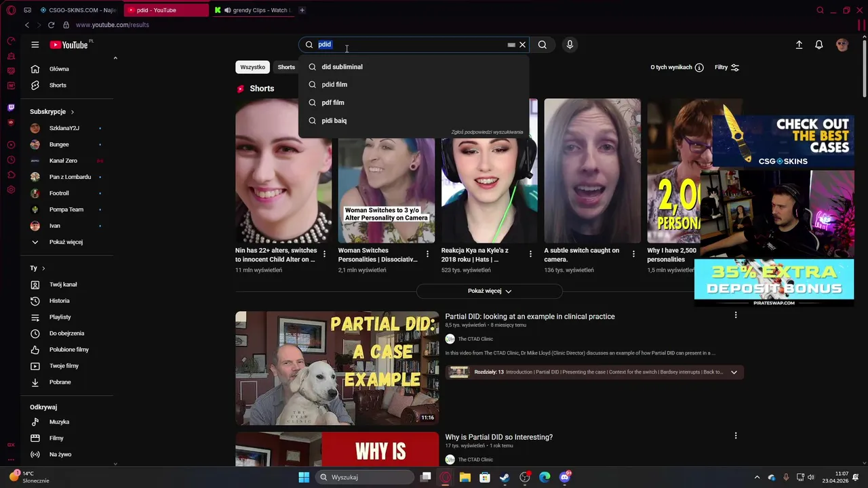The image size is (868, 488).
Task: Click the YouTube logo
Action: click(x=71, y=45)
